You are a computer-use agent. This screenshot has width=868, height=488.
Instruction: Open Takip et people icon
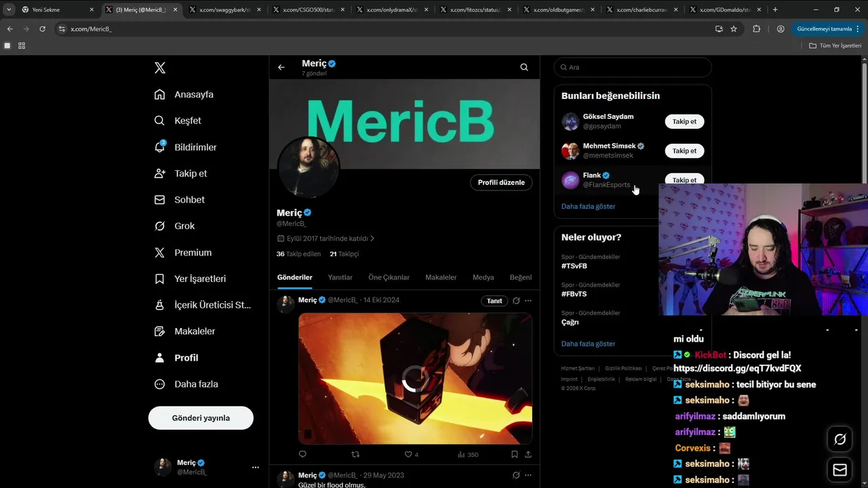tap(159, 174)
